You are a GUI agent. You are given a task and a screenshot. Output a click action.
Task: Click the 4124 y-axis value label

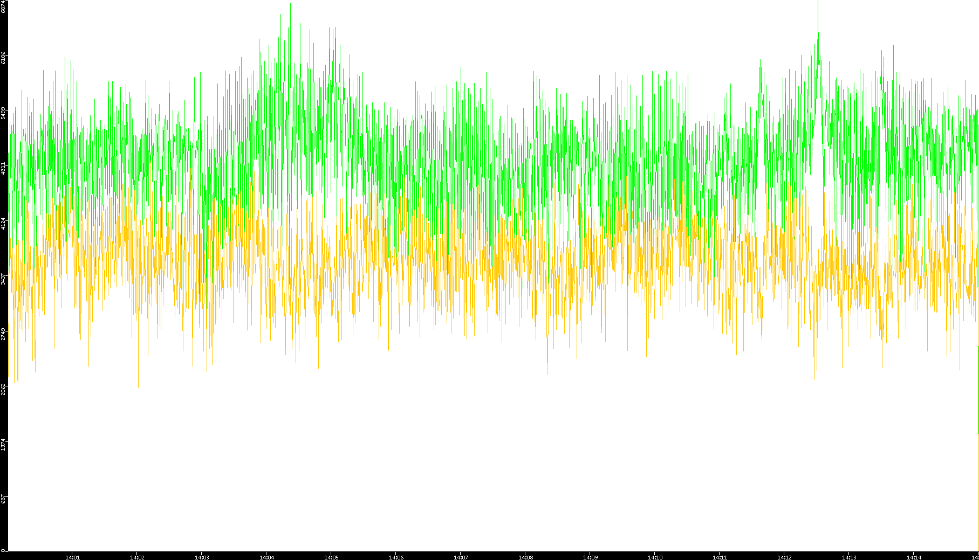4,223
